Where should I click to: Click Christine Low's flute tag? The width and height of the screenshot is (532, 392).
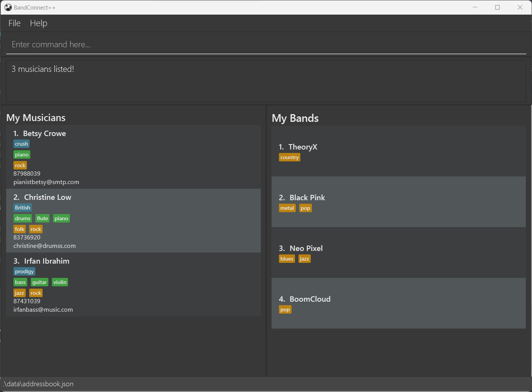pos(43,219)
